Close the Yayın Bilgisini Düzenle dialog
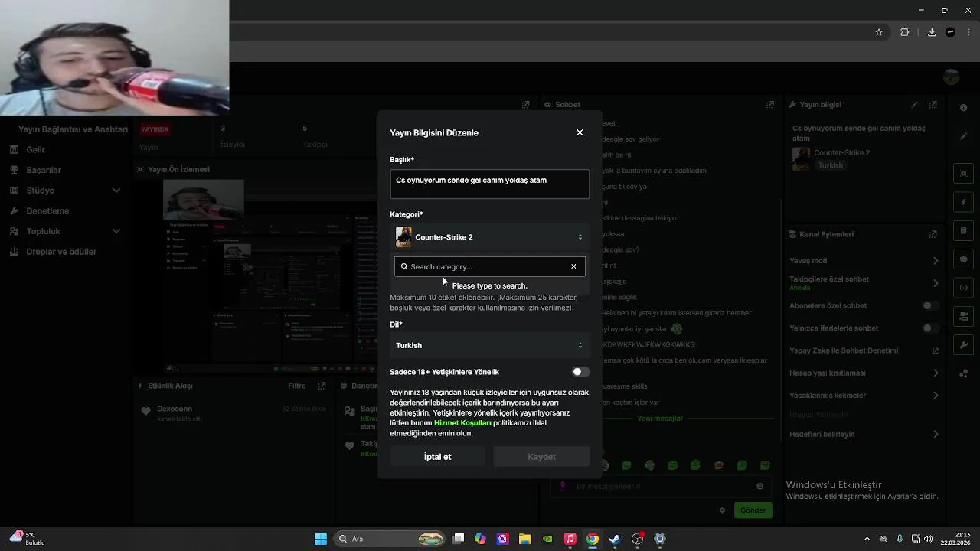 point(580,132)
